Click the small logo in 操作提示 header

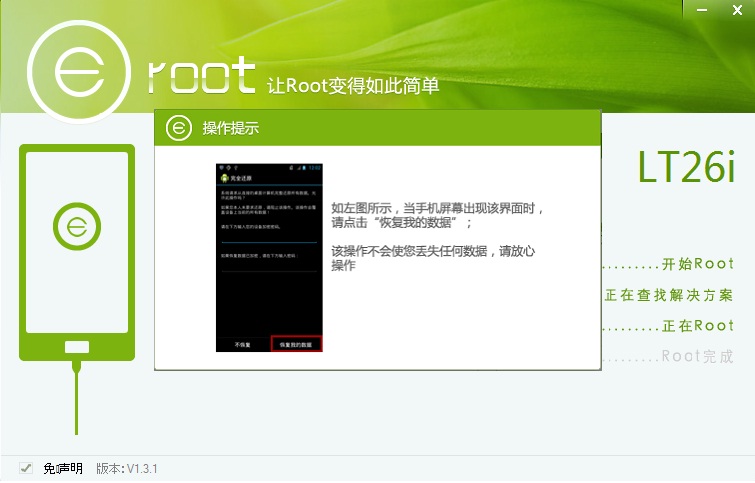pos(179,128)
